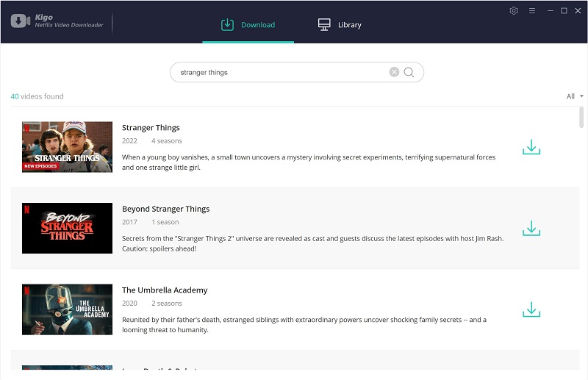Image resolution: width=588 pixels, height=380 pixels.
Task: Open settings with the gear icon
Action: (514, 11)
